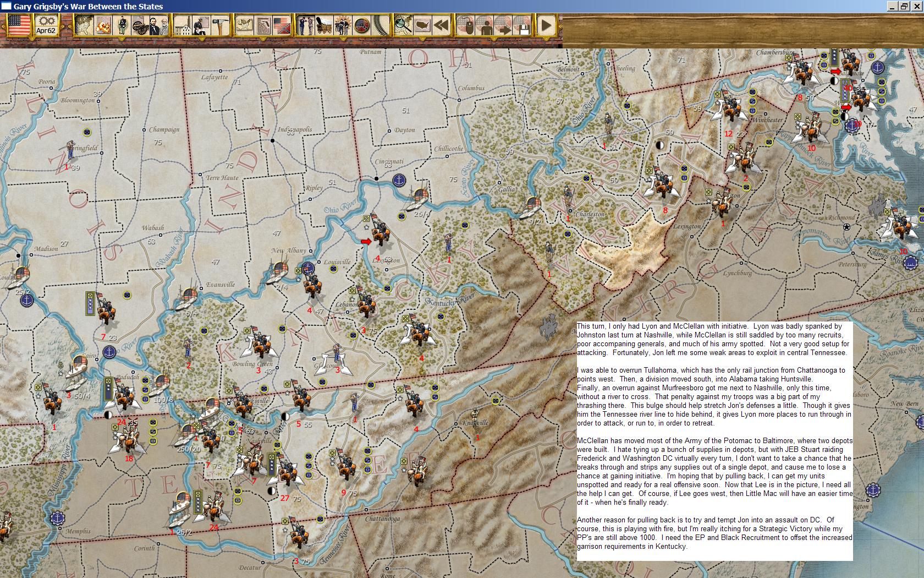
Task: Click the round flag medallion icon
Action: point(361,25)
